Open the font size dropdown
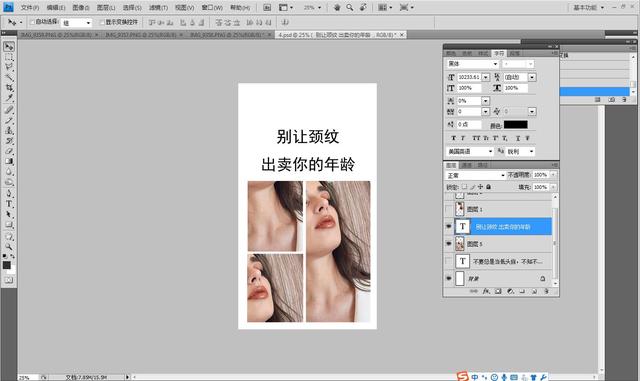Image resolution: width=640 pixels, height=381 pixels. tap(486, 77)
